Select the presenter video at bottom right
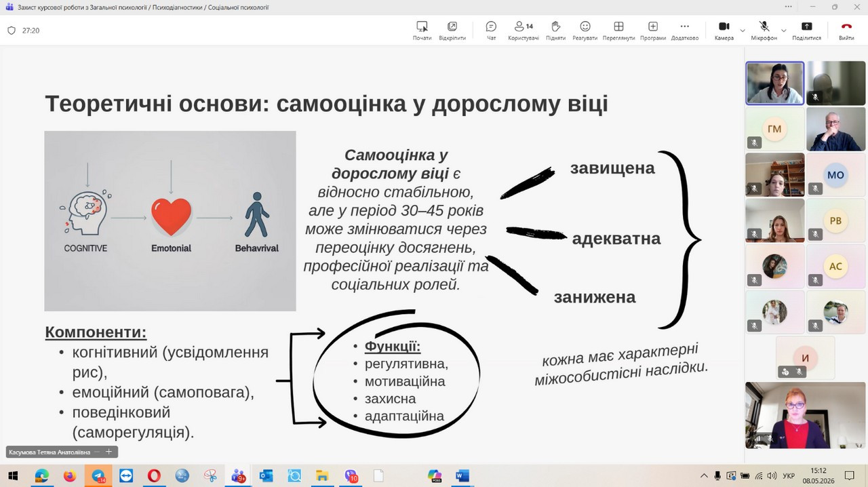This screenshot has height=487, width=868. [x=805, y=415]
